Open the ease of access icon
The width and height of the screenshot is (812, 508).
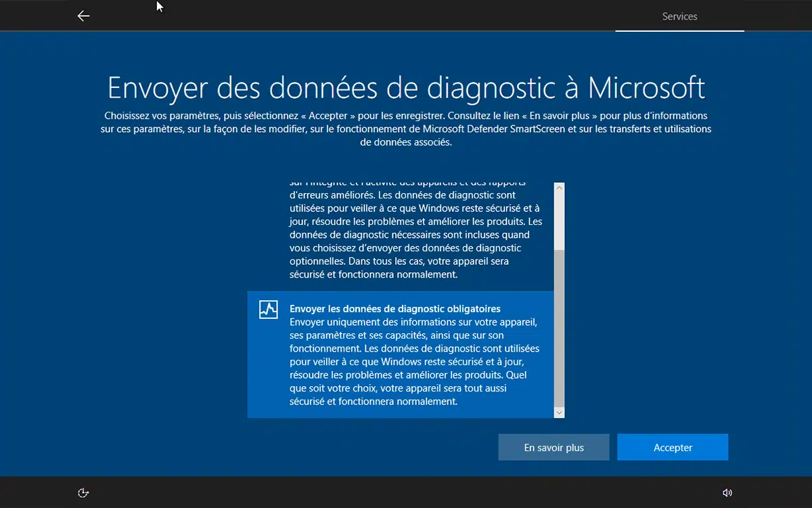pyautogui.click(x=84, y=492)
